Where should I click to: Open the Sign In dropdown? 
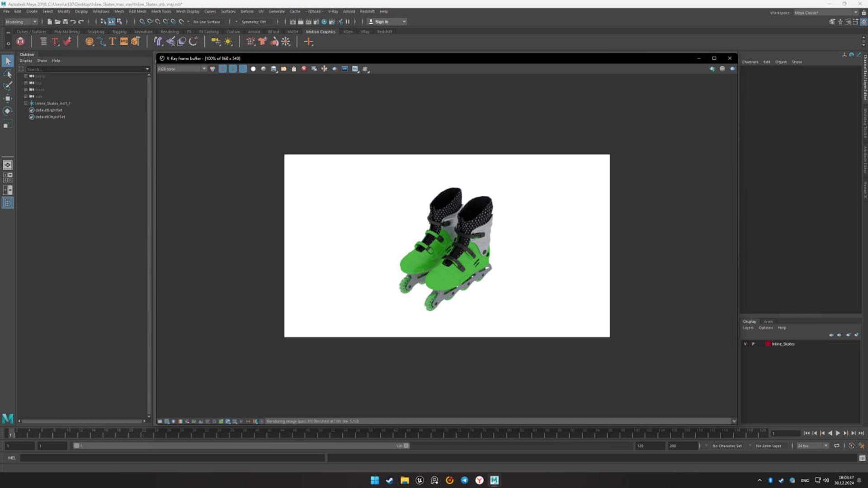tap(387, 22)
